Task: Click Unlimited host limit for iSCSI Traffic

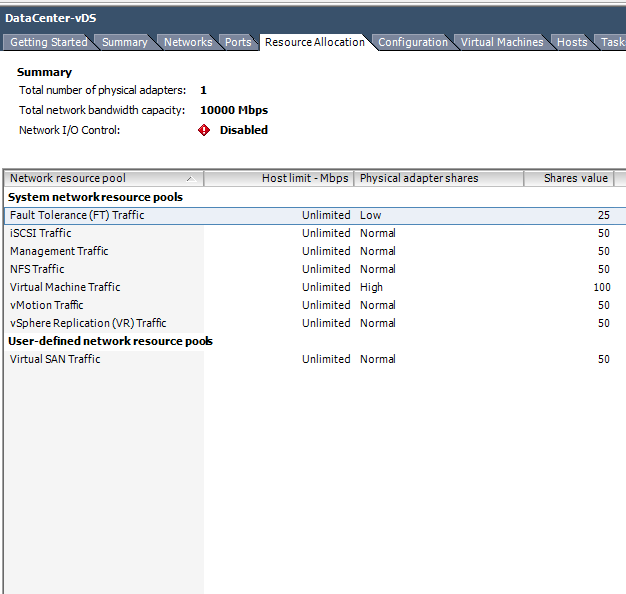Action: point(326,233)
